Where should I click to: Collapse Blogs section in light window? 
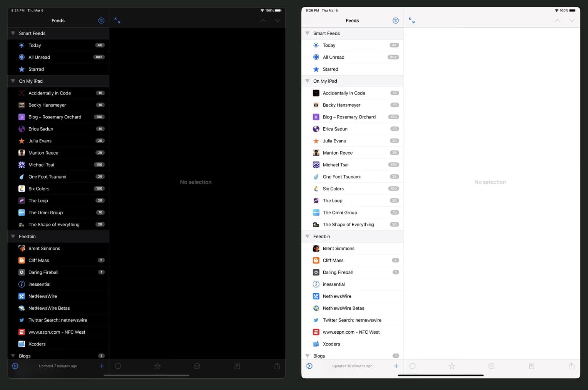tap(307, 356)
